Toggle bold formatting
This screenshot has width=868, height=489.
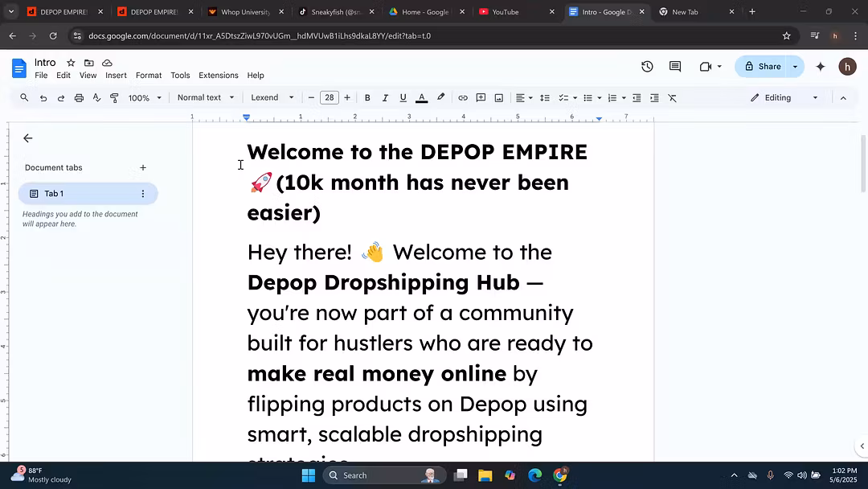point(367,98)
